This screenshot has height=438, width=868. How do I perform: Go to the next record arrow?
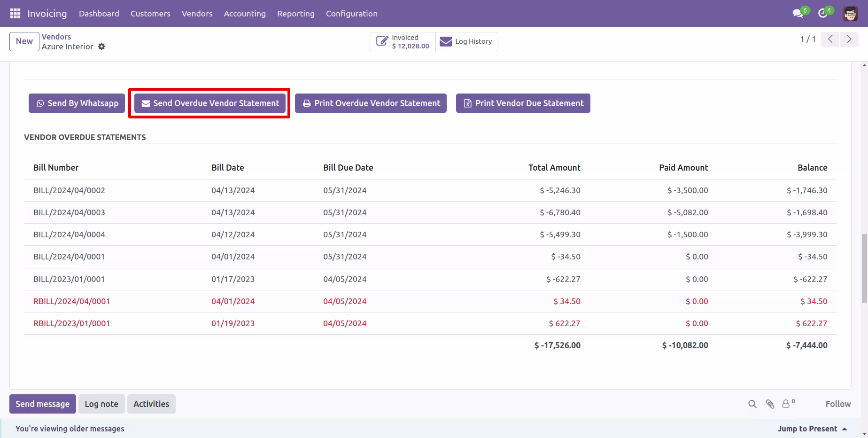click(x=849, y=39)
